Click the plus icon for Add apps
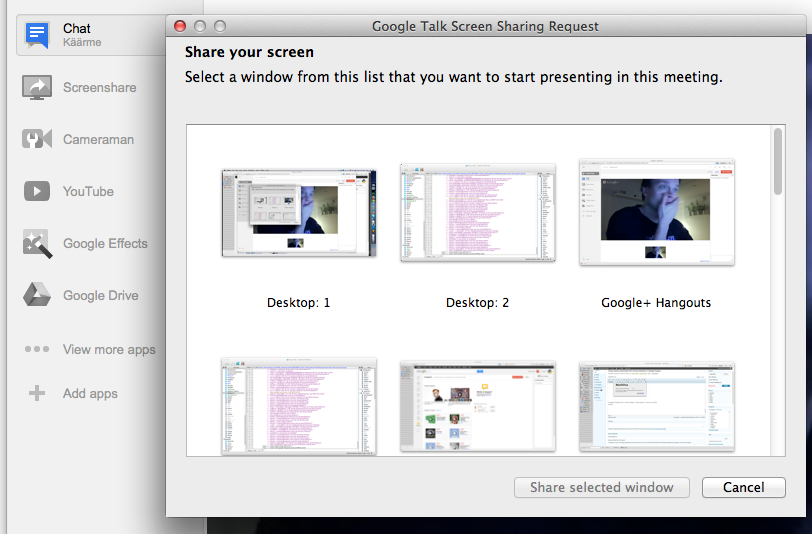The height and width of the screenshot is (534, 812). [37, 393]
